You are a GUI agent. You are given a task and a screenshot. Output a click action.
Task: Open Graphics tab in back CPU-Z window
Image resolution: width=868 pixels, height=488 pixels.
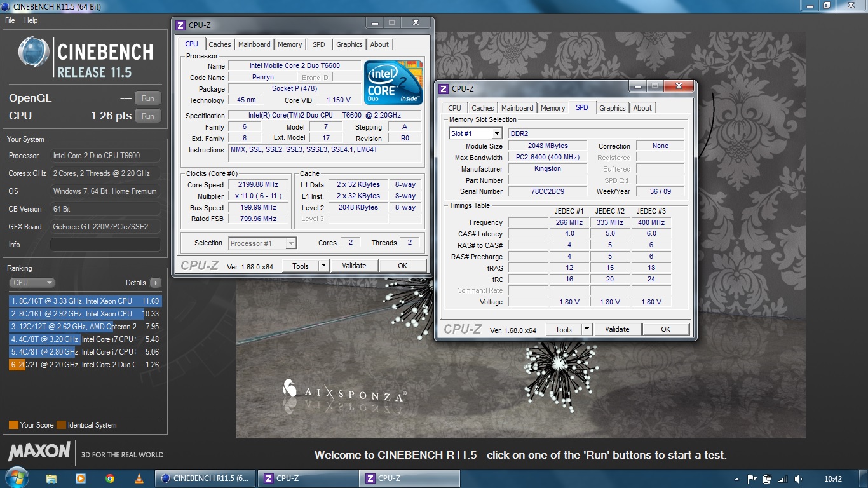tap(349, 44)
